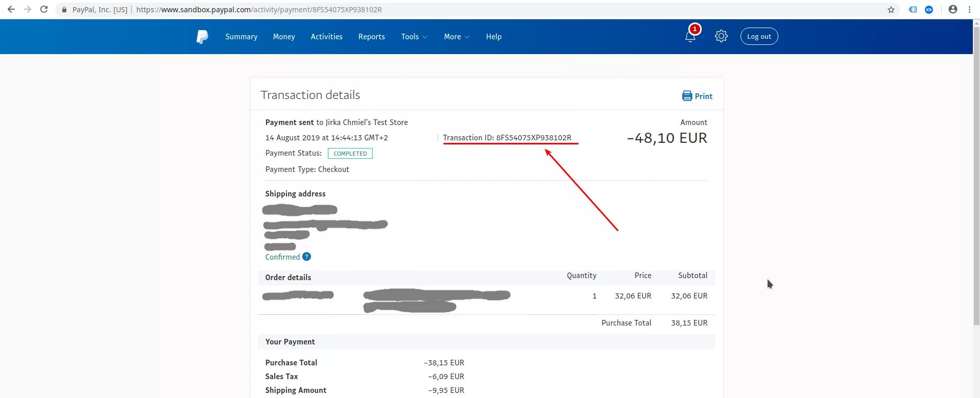The image size is (980, 398).
Task: Click the 'Order details' heading
Action: [288, 278]
